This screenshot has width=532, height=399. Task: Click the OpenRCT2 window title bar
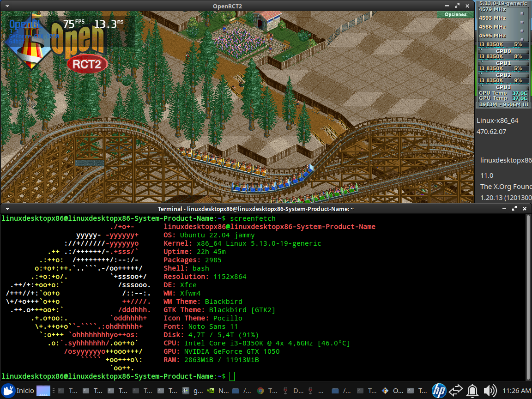pyautogui.click(x=227, y=6)
